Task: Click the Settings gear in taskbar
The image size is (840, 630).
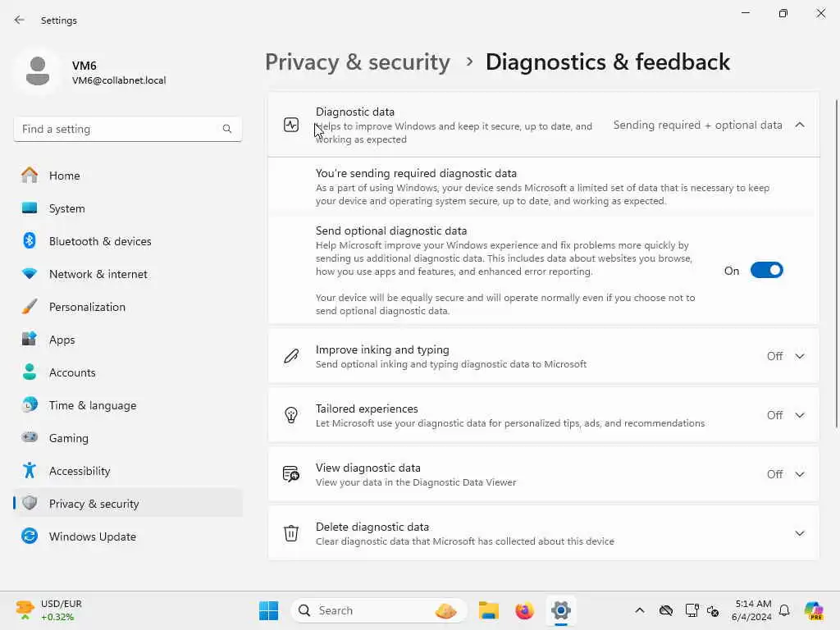Action: (561, 610)
